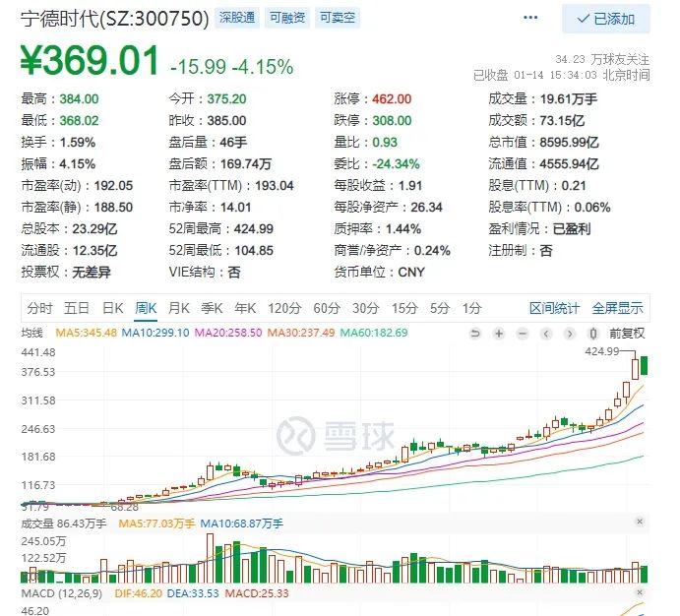Move chart right with the forward chevron
The height and width of the screenshot is (616, 680).
click(570, 334)
